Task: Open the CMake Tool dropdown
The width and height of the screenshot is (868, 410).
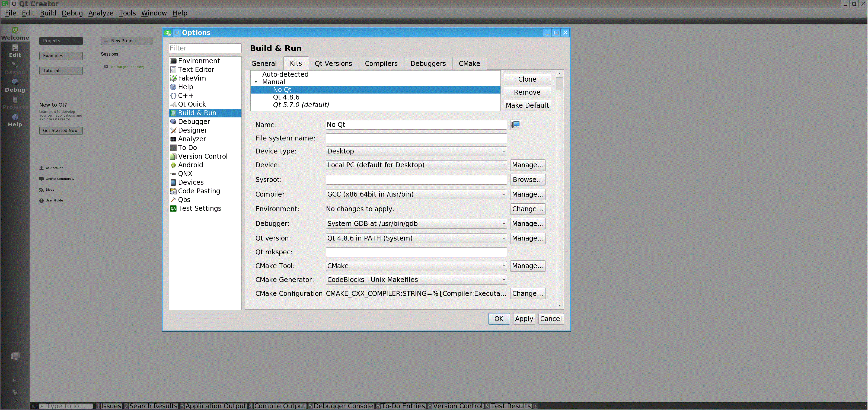Action: click(416, 266)
